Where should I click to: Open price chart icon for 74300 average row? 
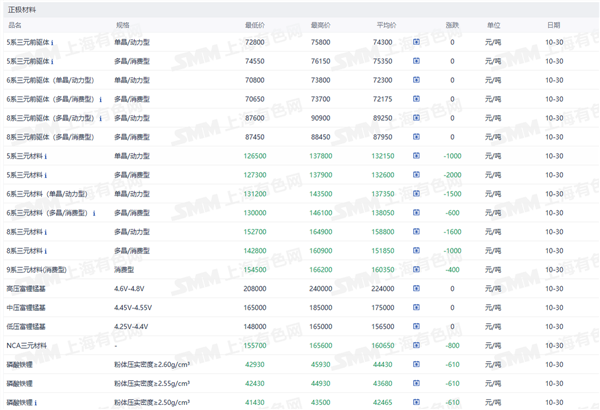[416, 42]
